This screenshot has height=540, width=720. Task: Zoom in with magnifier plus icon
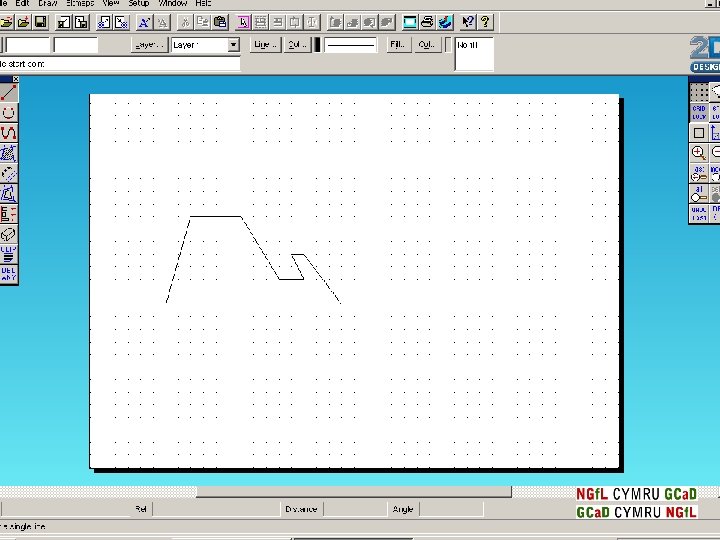tap(699, 153)
